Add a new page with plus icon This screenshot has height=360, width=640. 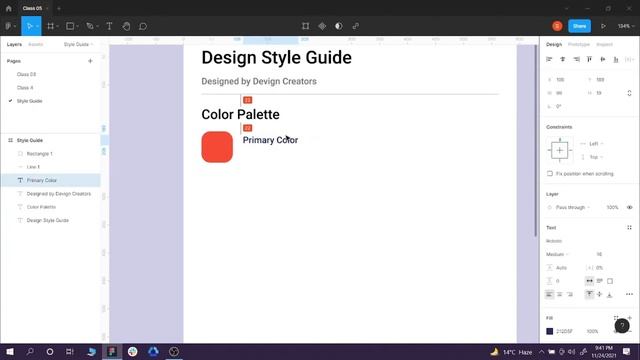[x=90, y=61]
